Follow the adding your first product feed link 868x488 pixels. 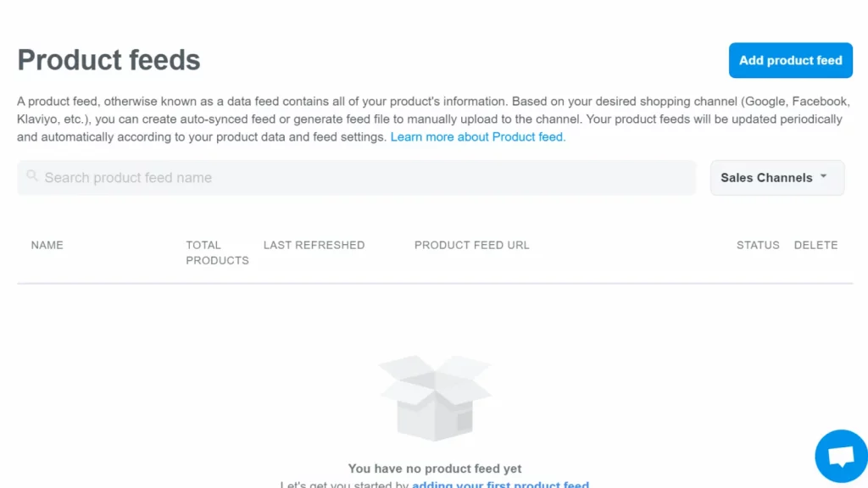point(500,484)
